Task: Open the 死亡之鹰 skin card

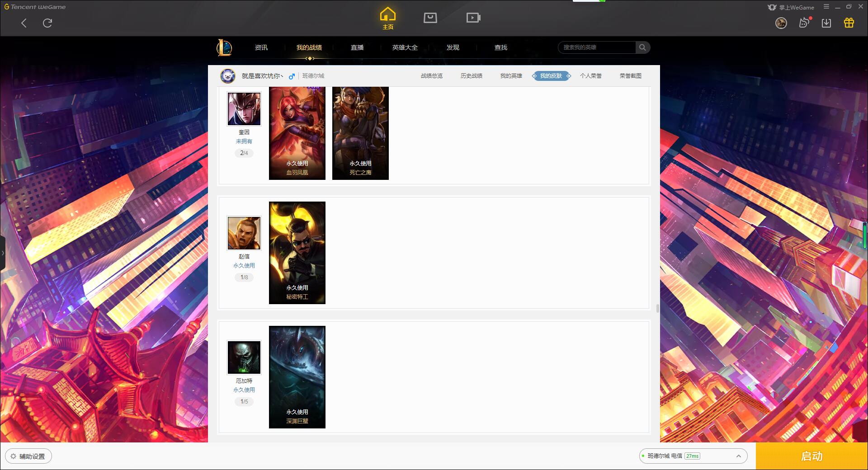Action: coord(360,133)
